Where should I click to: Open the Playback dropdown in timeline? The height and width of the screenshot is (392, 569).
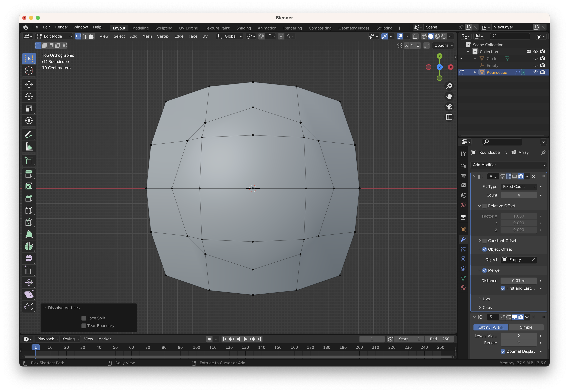click(x=48, y=339)
